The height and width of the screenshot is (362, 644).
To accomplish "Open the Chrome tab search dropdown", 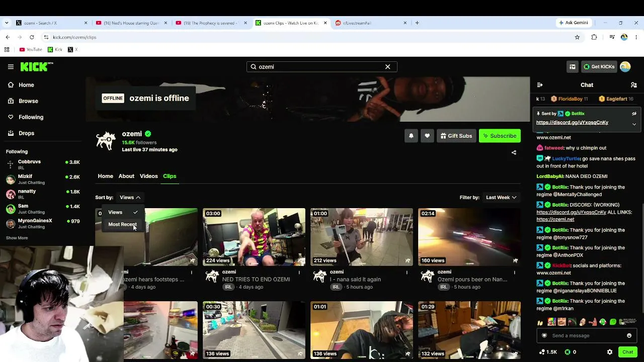I will [6, 23].
